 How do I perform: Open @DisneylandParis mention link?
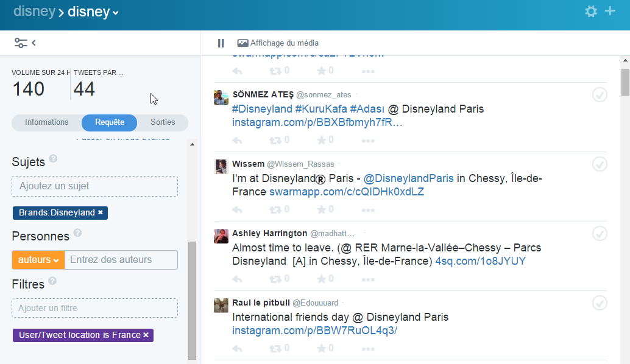click(x=409, y=178)
